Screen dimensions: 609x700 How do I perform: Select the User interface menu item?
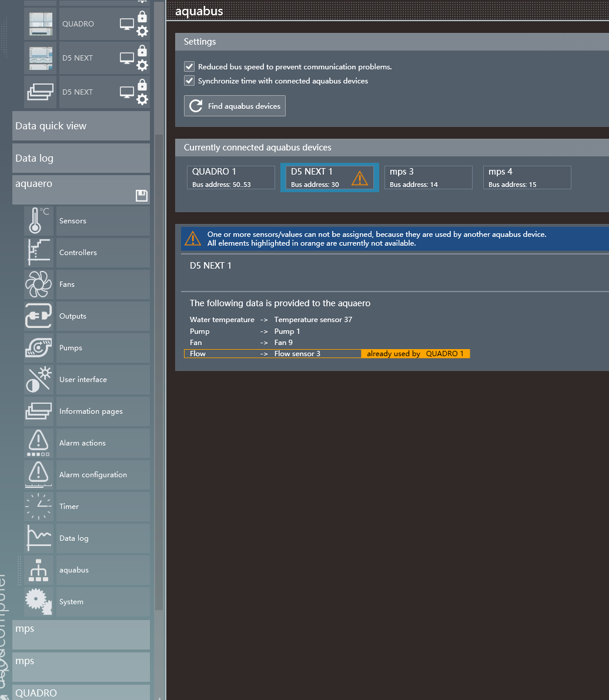(83, 380)
